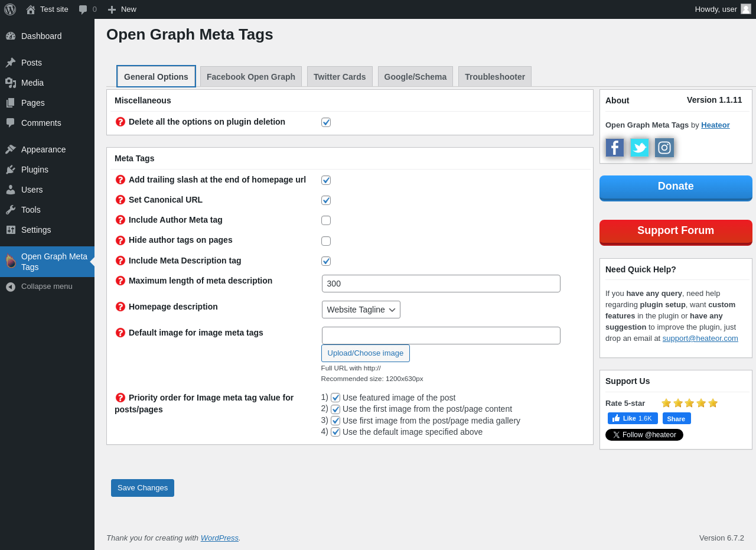
Task: Enable Include Author Meta tag checkbox
Action: pyautogui.click(x=326, y=220)
